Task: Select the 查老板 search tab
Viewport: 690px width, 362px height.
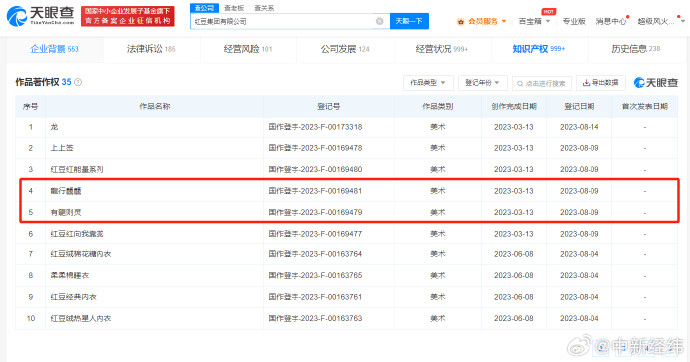Action: pyautogui.click(x=234, y=8)
